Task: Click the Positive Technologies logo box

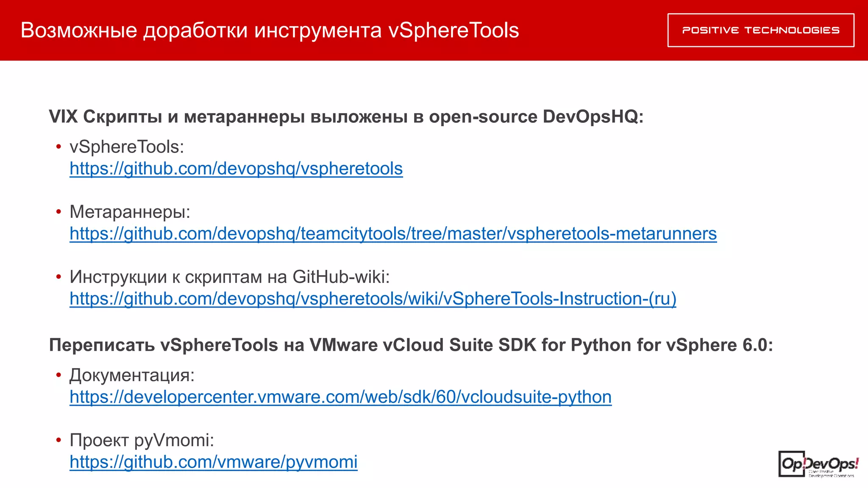Action: (x=761, y=30)
